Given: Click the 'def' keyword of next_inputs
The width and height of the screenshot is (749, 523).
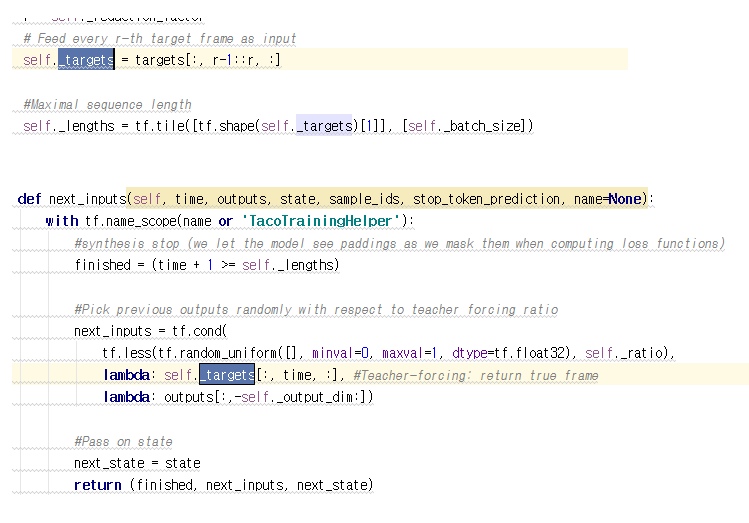Looking at the screenshot, I should [29, 199].
